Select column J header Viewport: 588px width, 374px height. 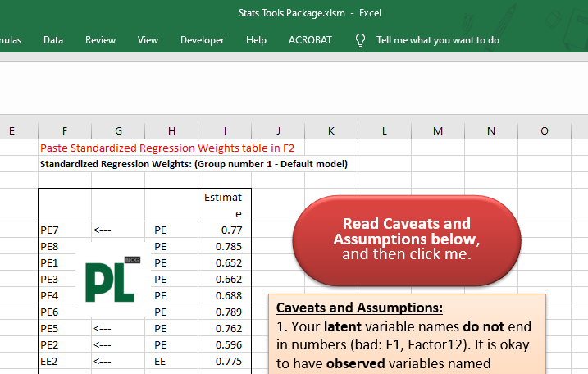coord(278,131)
